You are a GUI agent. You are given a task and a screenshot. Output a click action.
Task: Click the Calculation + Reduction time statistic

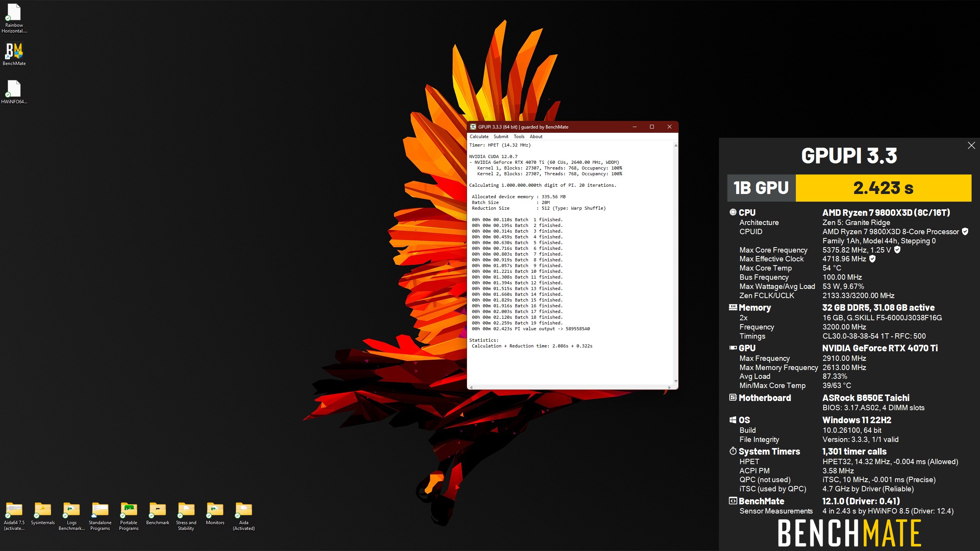[532, 346]
